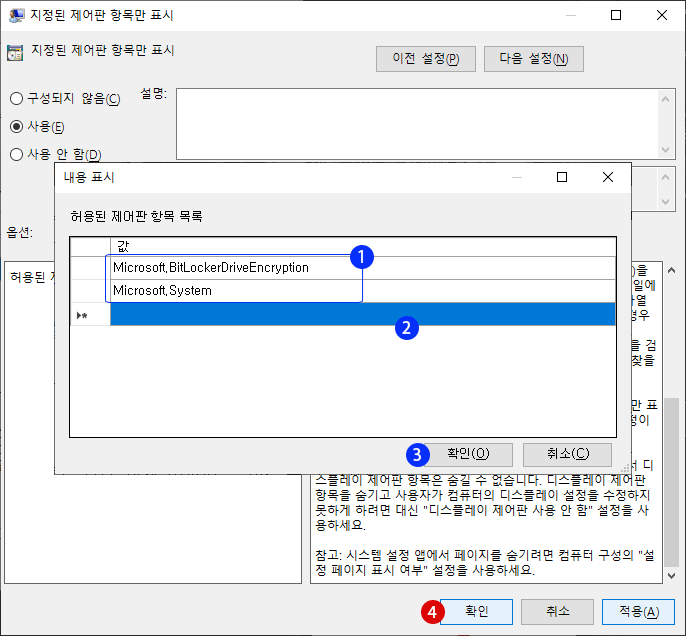The image size is (686, 636).
Task: Cancel with 취소(C) in 내용 표시 dialog
Action: point(567,454)
